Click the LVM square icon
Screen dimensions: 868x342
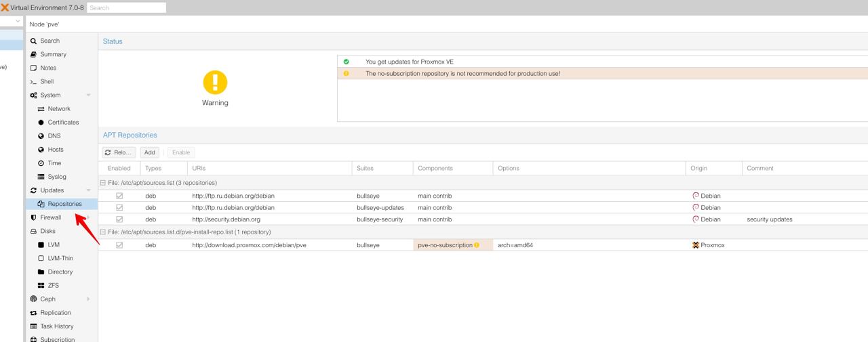tap(41, 244)
